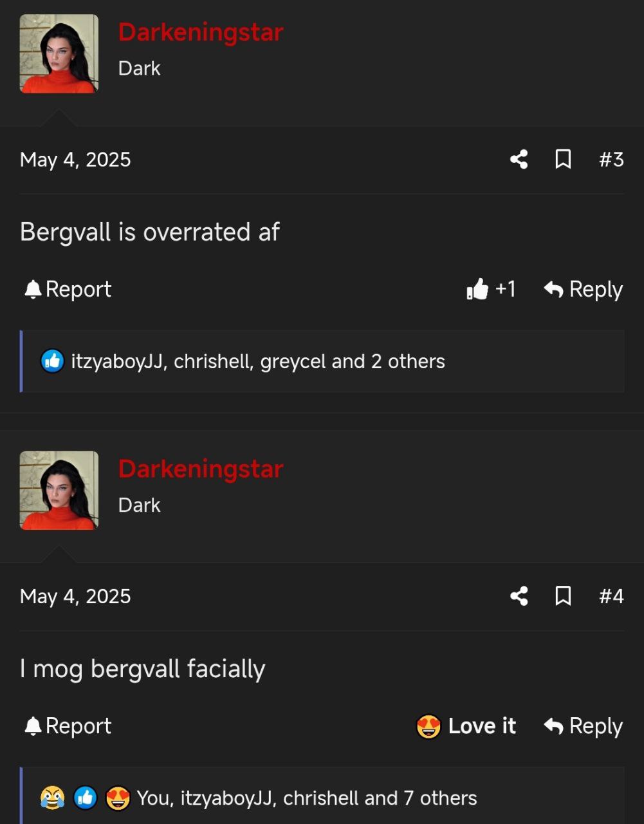View 'itzyaboyJJ, chrishell, greycel and 2 others' reactions

258,361
